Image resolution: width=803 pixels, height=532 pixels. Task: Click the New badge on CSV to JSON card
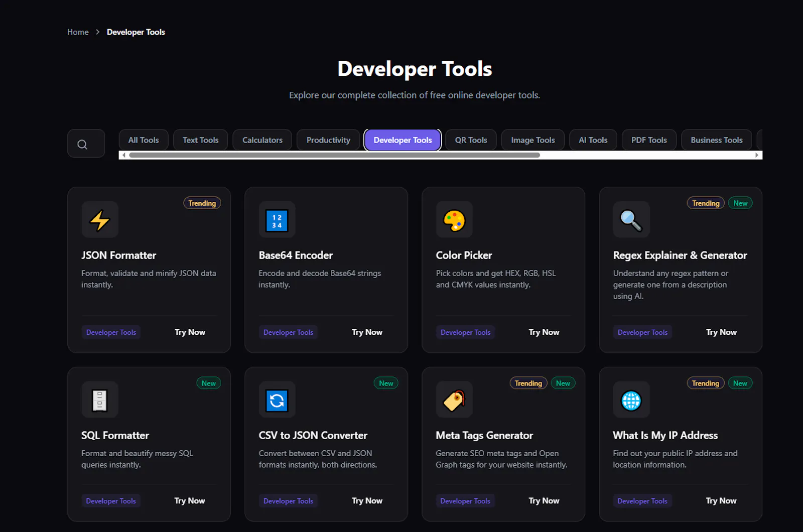[x=386, y=383]
